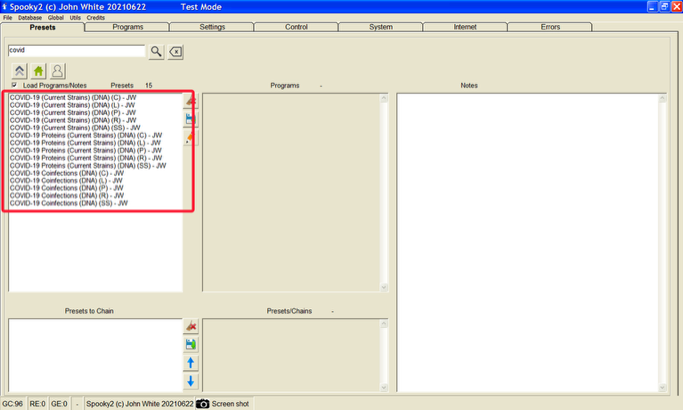Click the magnifier search icon
Viewport: 683px width, 410px height.
(x=156, y=51)
